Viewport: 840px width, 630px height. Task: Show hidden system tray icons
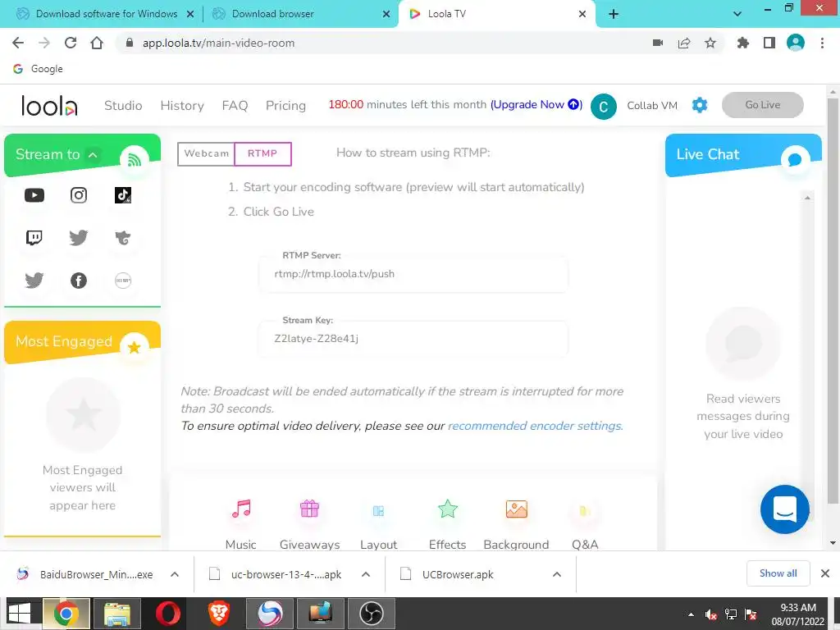click(x=691, y=614)
